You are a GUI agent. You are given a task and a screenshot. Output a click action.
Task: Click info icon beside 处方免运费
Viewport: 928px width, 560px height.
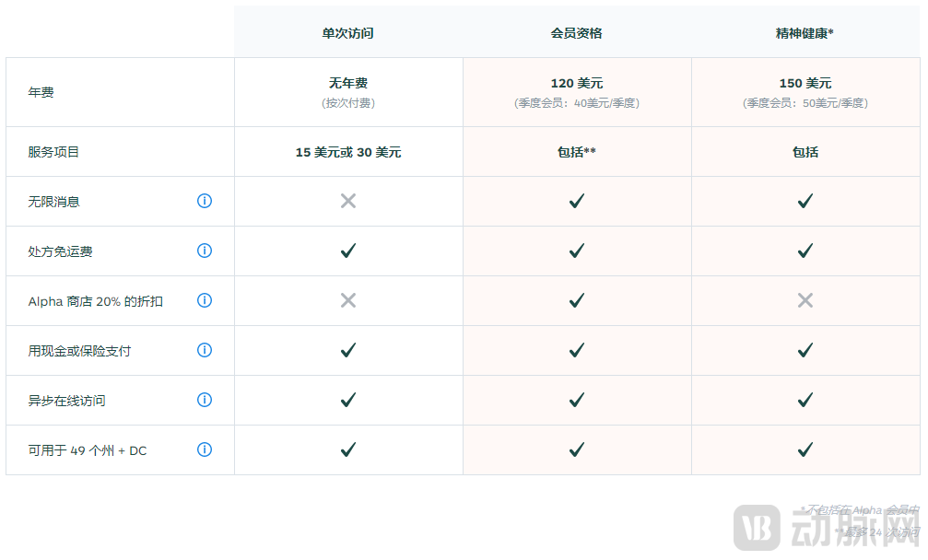pos(205,251)
